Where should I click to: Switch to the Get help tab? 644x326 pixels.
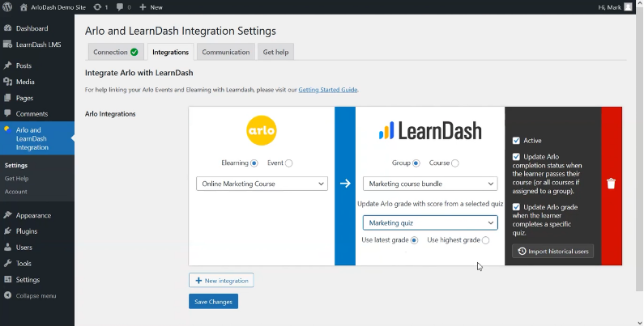[x=275, y=52]
